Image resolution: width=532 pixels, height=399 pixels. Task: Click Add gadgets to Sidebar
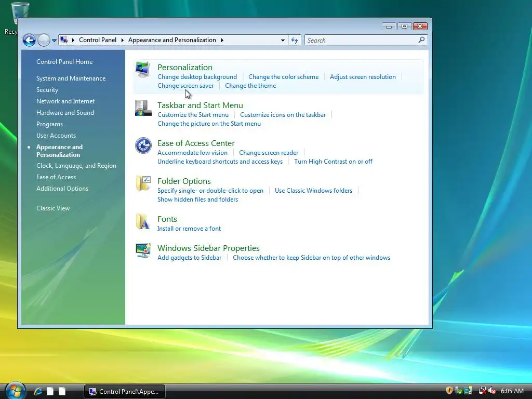pyautogui.click(x=189, y=258)
